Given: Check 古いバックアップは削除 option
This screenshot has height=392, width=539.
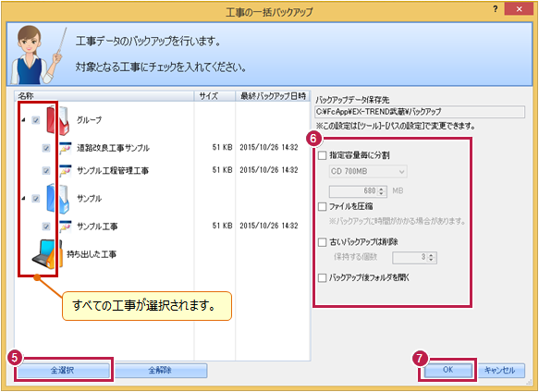Looking at the screenshot, I should (x=322, y=242).
